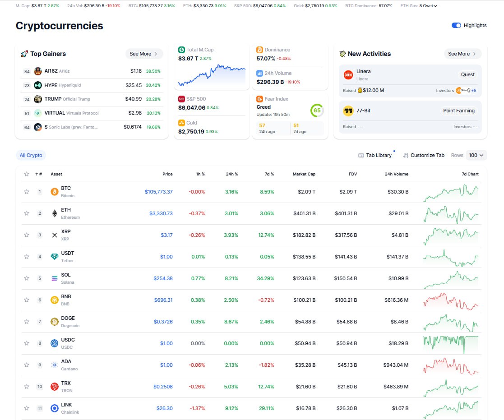Image resolution: width=504 pixels, height=420 pixels.
Task: Click the Hyperliquid HYPE icon
Action: coord(38,85)
